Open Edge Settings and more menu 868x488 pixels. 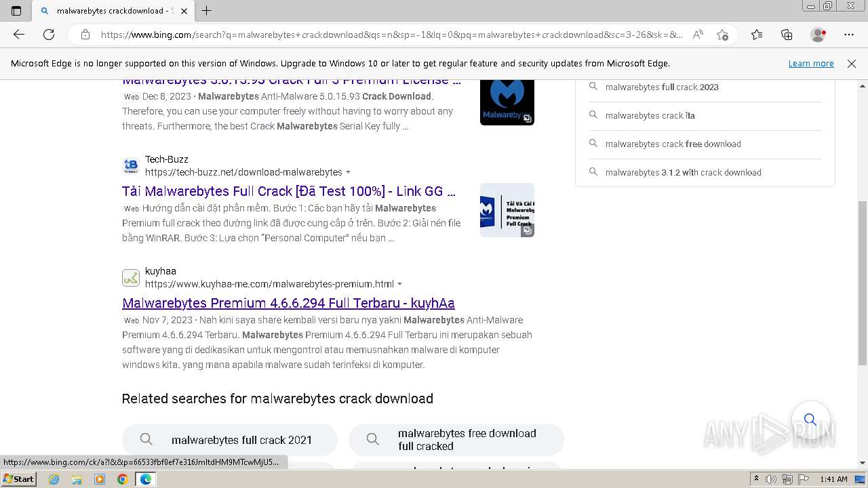pyautogui.click(x=849, y=35)
